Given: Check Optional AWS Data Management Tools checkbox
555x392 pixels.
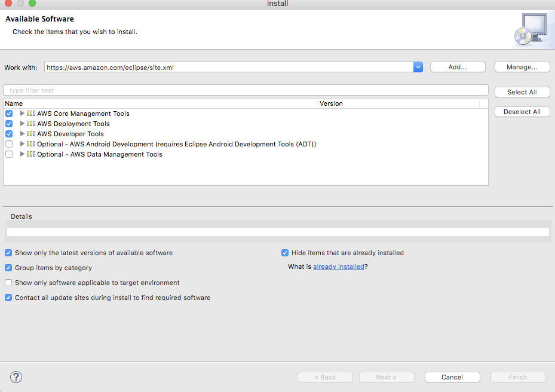Looking at the screenshot, I should pos(9,154).
